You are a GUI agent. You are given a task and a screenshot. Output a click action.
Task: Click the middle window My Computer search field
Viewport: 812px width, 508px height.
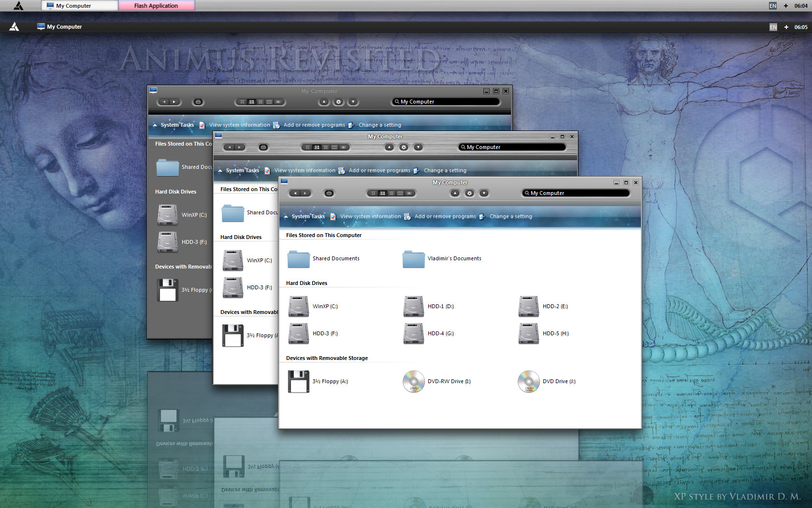(x=511, y=147)
